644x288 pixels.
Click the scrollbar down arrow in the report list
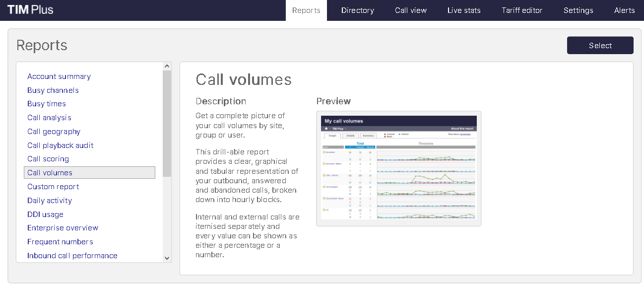tap(167, 258)
